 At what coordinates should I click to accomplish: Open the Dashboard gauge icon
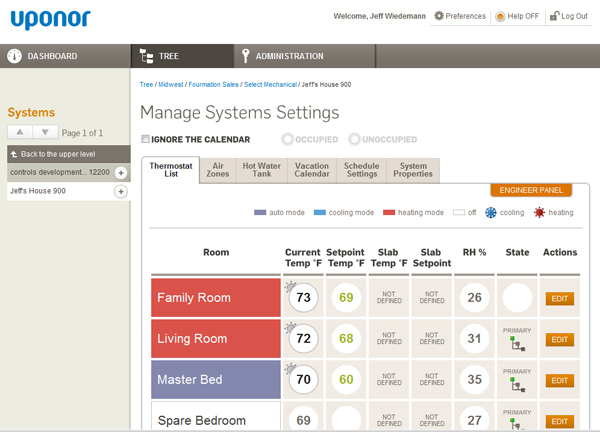pos(15,56)
